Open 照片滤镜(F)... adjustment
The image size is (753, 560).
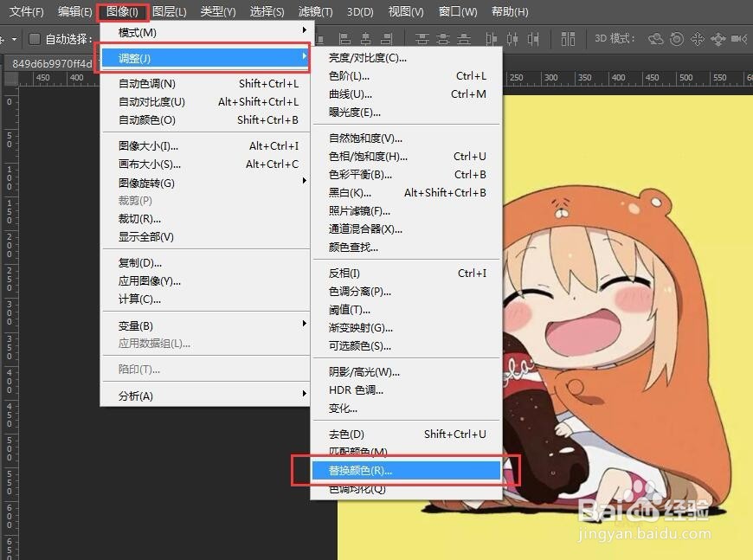pos(406,211)
